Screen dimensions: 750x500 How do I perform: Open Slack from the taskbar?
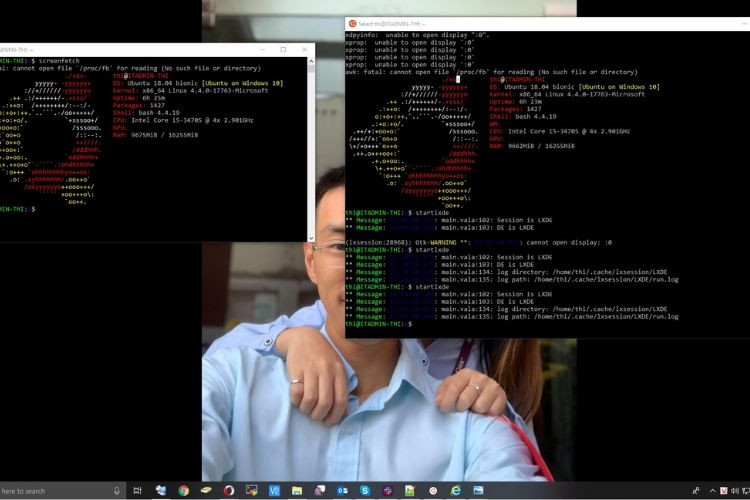click(x=387, y=490)
